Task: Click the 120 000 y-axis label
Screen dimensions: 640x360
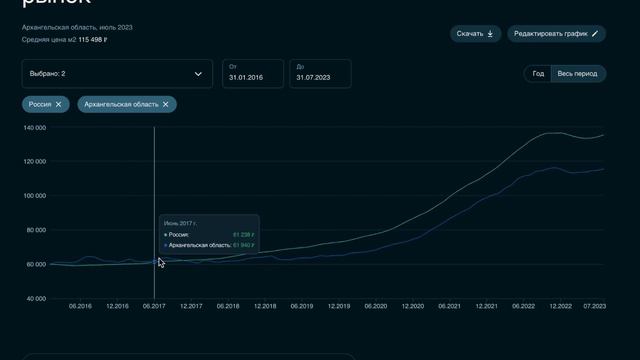Action: tap(35, 162)
